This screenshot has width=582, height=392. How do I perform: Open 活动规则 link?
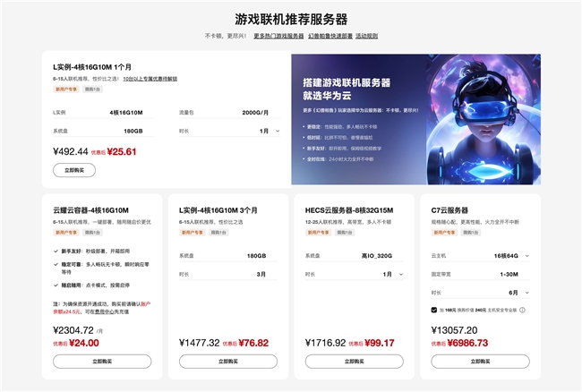tap(367, 36)
